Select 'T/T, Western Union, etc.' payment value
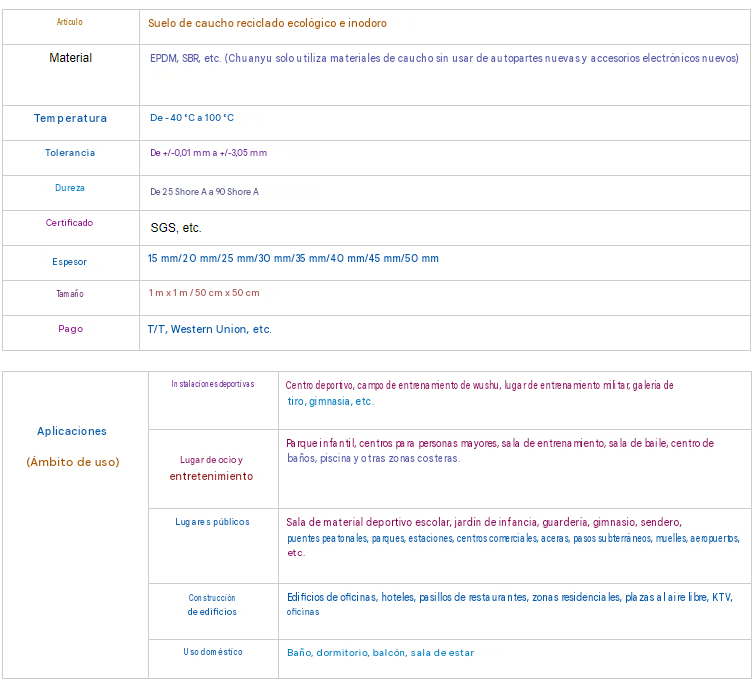Image resolution: width=755 pixels, height=693 pixels. tap(209, 329)
